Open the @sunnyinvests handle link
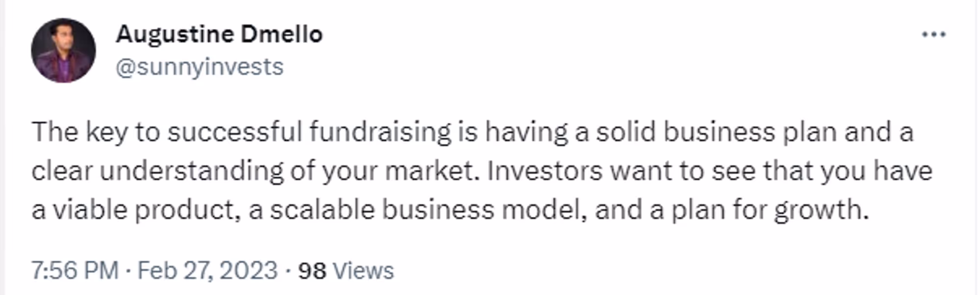This screenshot has width=980, height=295. [x=199, y=67]
